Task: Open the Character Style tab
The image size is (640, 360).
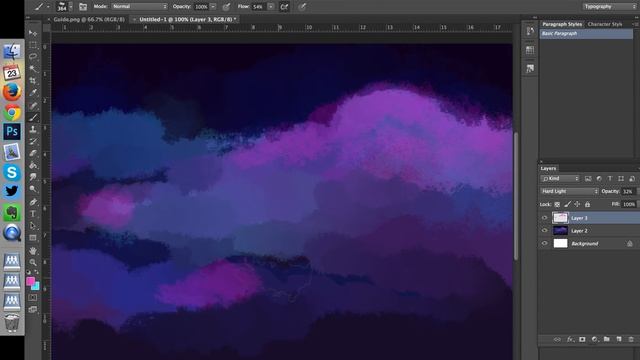Action: [x=605, y=24]
